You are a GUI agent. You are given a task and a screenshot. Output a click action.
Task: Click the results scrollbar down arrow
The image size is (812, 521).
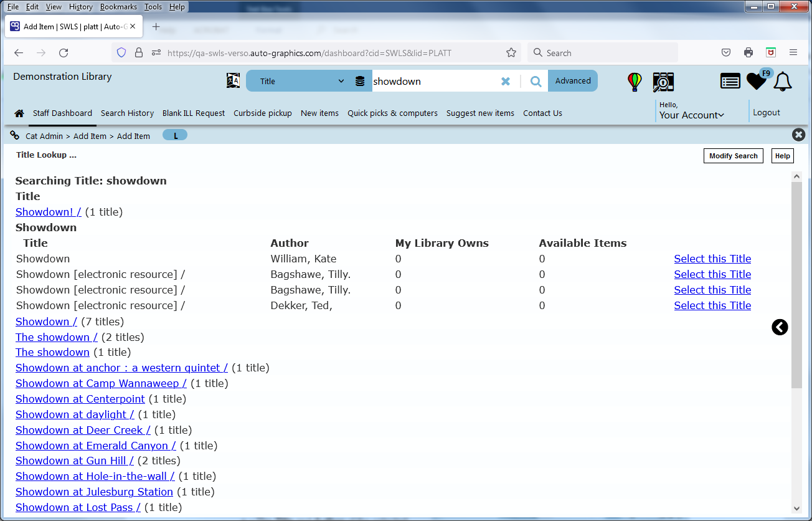tap(796, 508)
